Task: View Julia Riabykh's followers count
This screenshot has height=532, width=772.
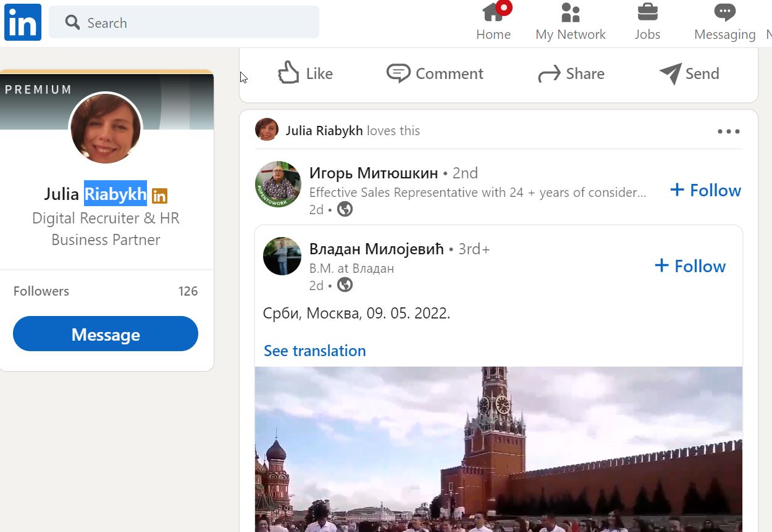Action: (188, 291)
